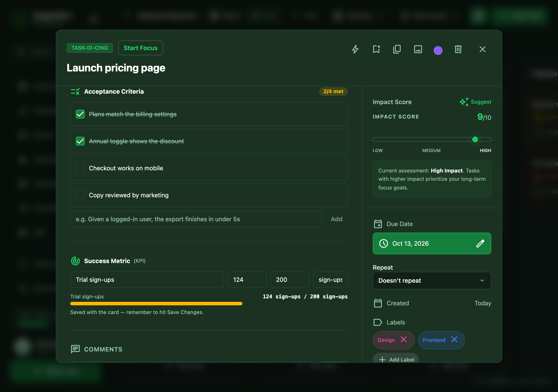Screen dimensions: 558x392
Task: Click the Suggest sparkle icon
Action: [464, 102]
